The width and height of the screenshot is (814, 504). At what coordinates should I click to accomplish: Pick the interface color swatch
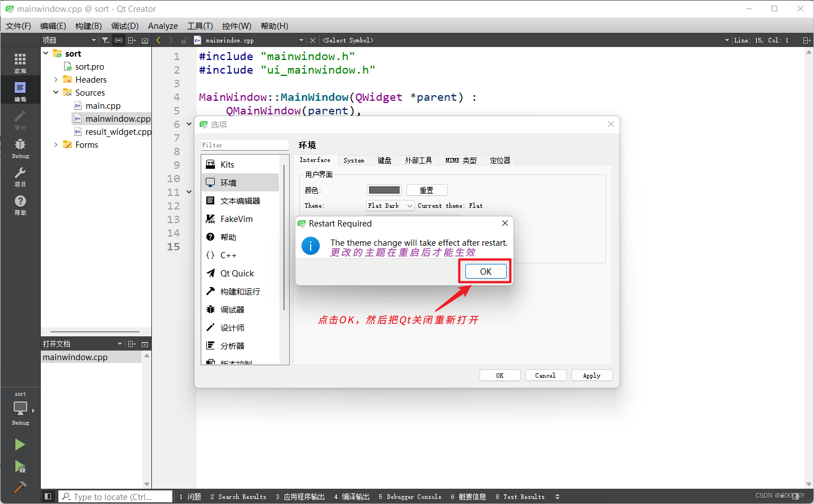point(384,190)
